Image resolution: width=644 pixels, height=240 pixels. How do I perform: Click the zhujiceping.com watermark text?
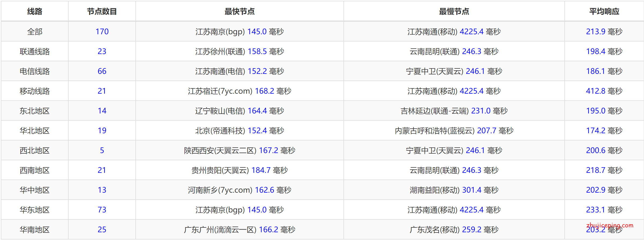[610, 225]
